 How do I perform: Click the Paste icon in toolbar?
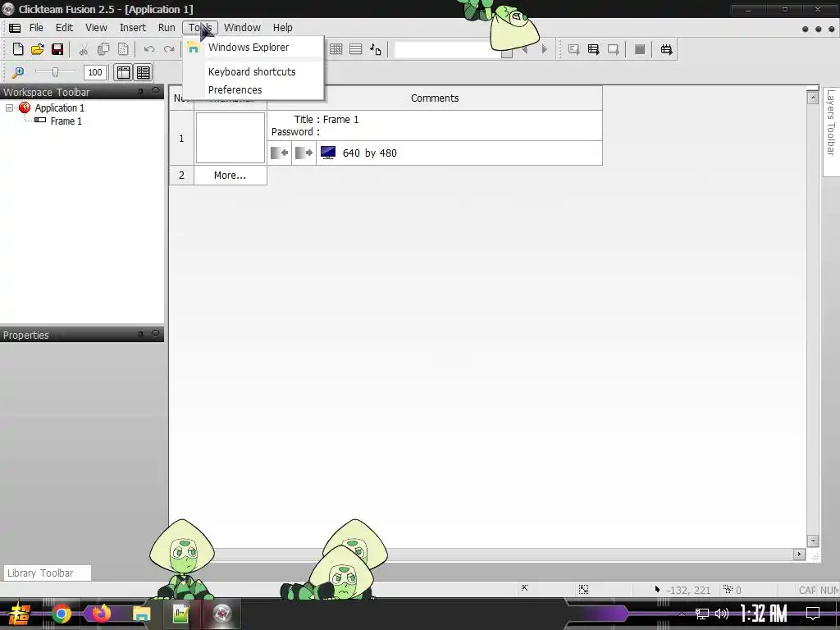tap(123, 49)
